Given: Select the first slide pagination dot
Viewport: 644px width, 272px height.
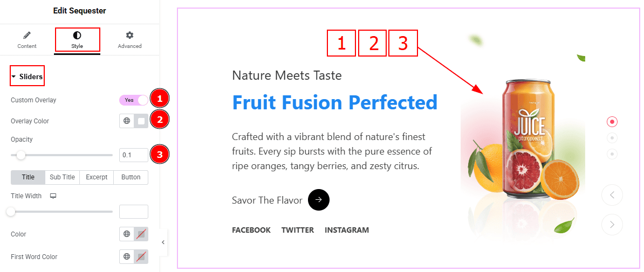Looking at the screenshot, I should (x=612, y=121).
